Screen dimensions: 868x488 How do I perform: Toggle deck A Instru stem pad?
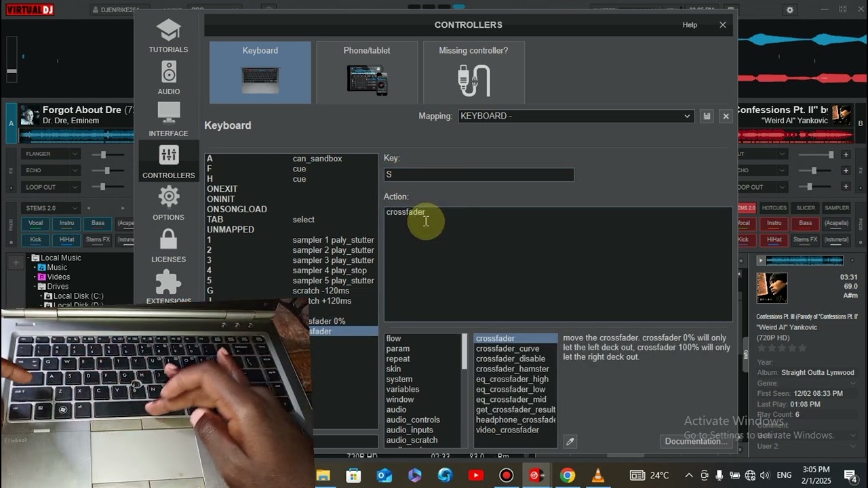coord(67,223)
